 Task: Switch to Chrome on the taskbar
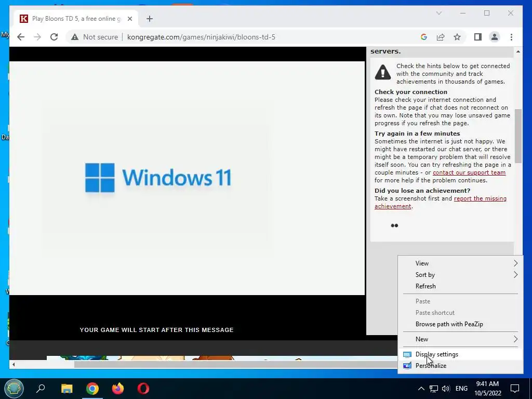(92, 389)
